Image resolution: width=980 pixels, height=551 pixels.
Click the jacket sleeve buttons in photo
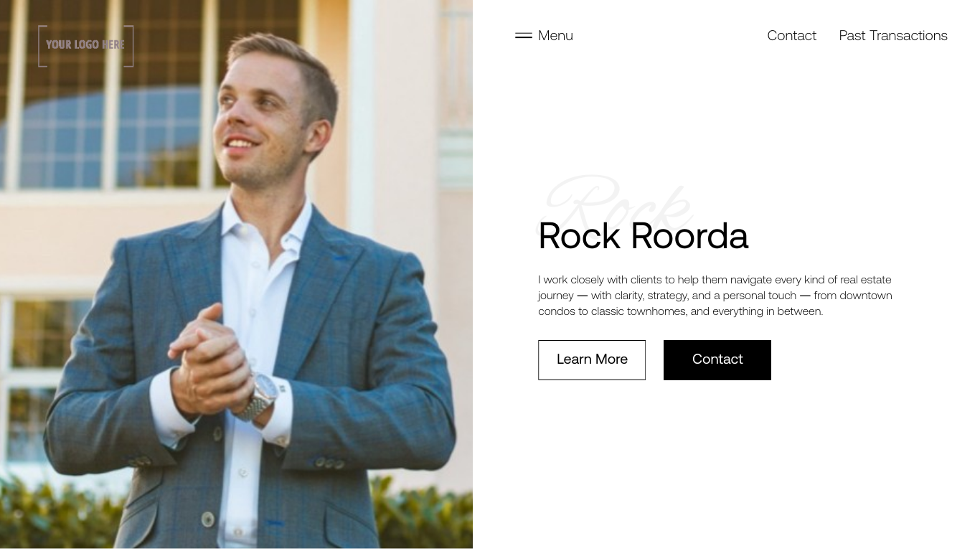(329, 463)
